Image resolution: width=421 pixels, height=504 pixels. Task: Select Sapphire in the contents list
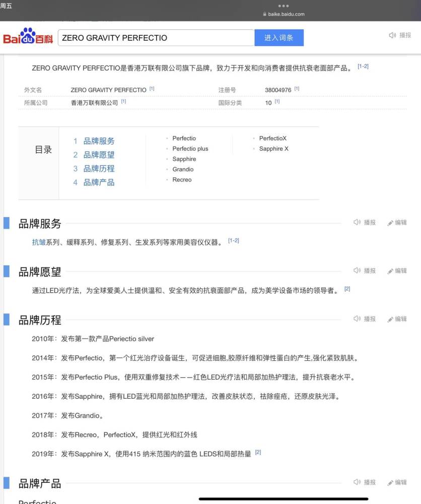184,159
